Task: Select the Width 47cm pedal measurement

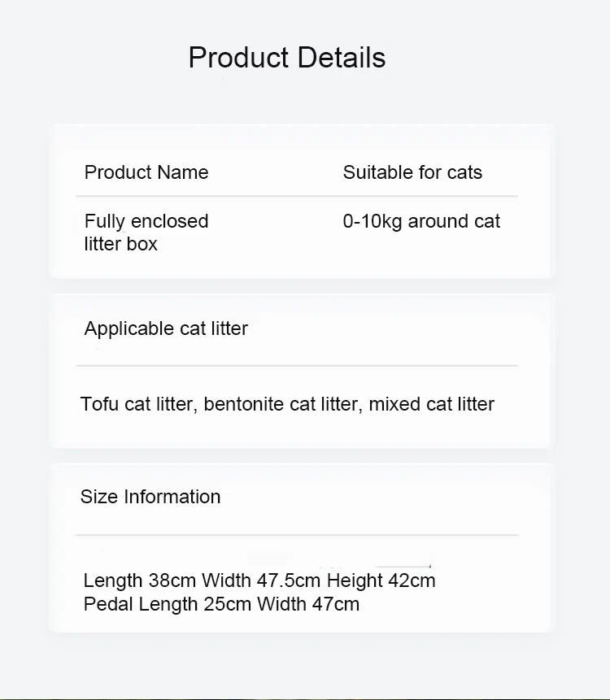Action: coord(308,604)
